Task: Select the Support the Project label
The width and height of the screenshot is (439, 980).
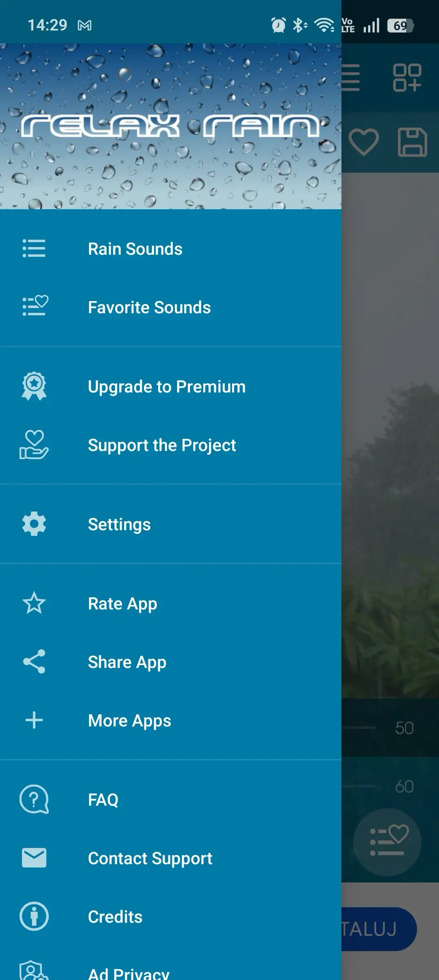Action: (x=162, y=445)
